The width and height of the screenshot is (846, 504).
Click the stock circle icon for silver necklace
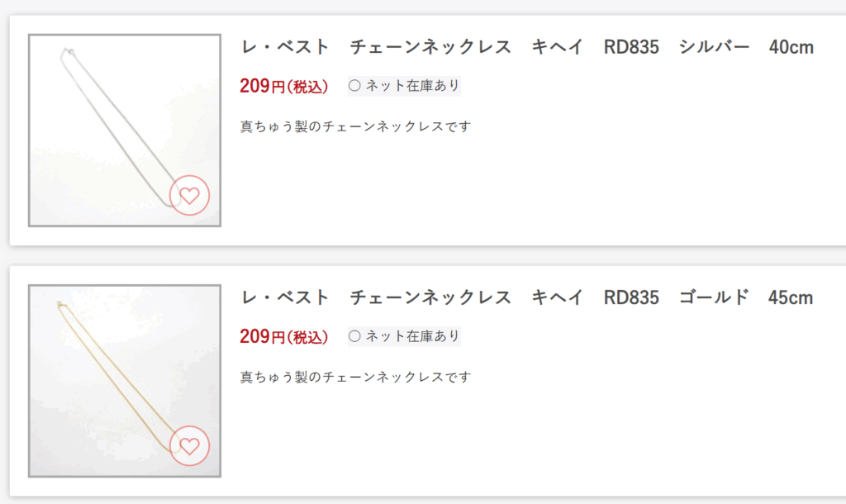coord(354,86)
